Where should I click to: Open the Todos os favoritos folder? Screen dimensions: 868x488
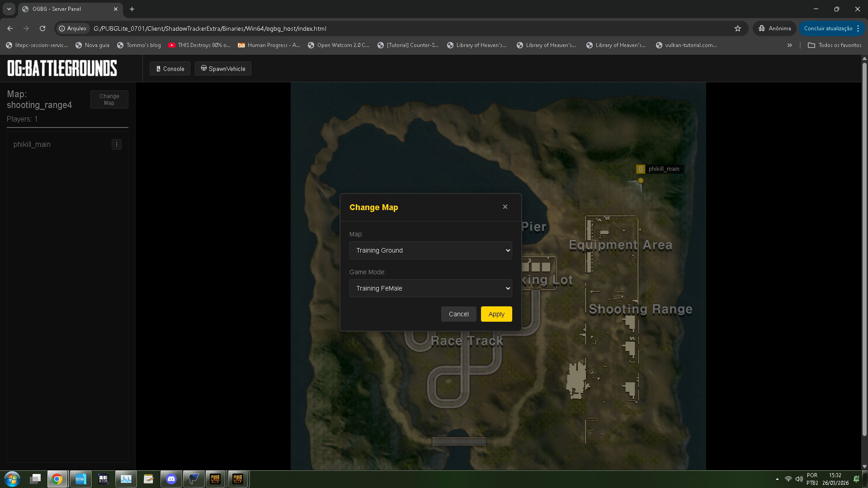[835, 45]
